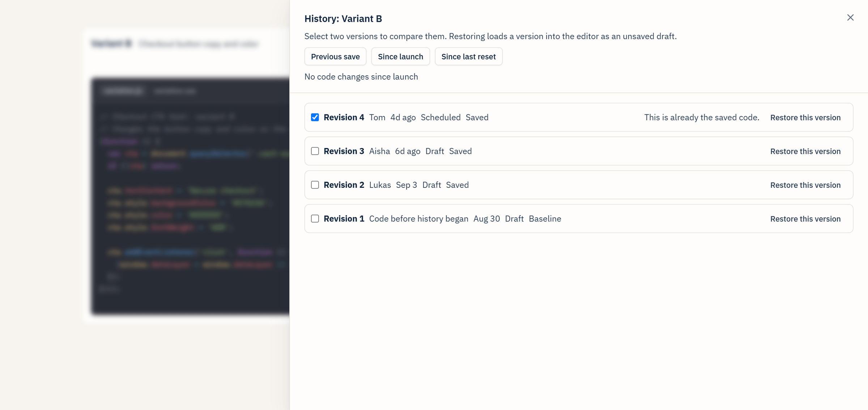The image size is (868, 410).
Task: Select the Revision 3 checkbox
Action: [x=315, y=151]
